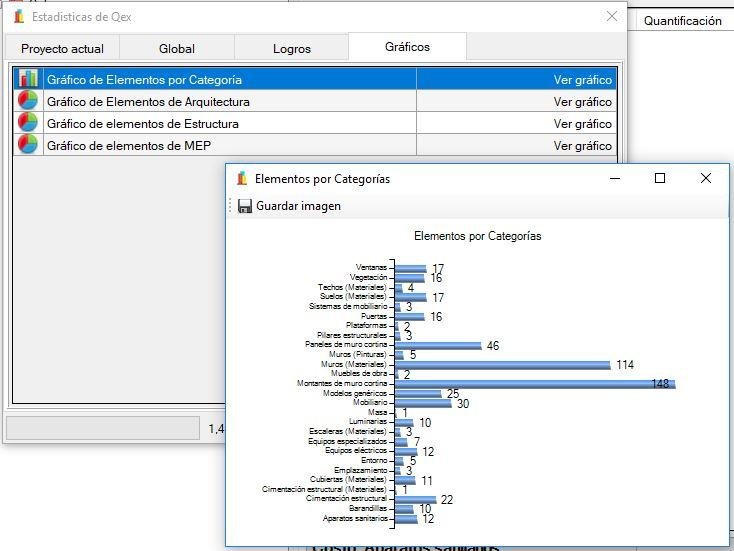This screenshot has width=734, height=551.
Task: Click the pie chart icon beside Elementos de Arquitectura
Action: (28, 101)
